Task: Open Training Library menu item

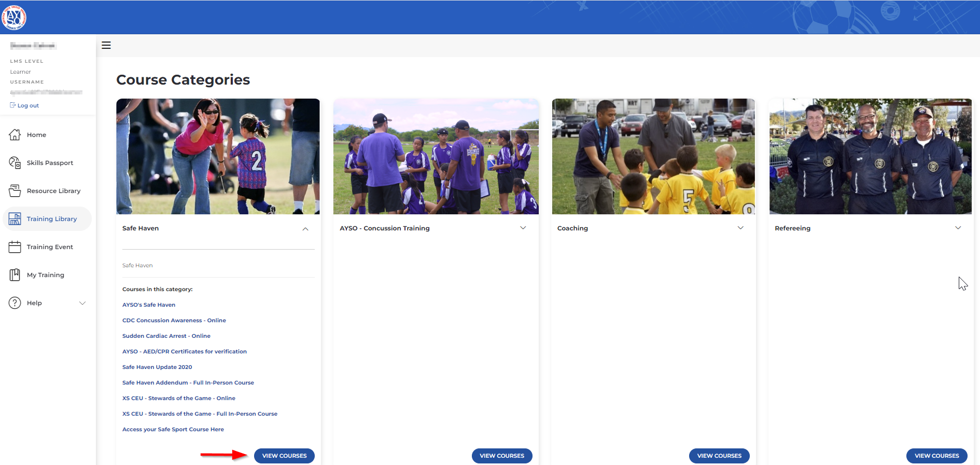Action: [x=51, y=219]
